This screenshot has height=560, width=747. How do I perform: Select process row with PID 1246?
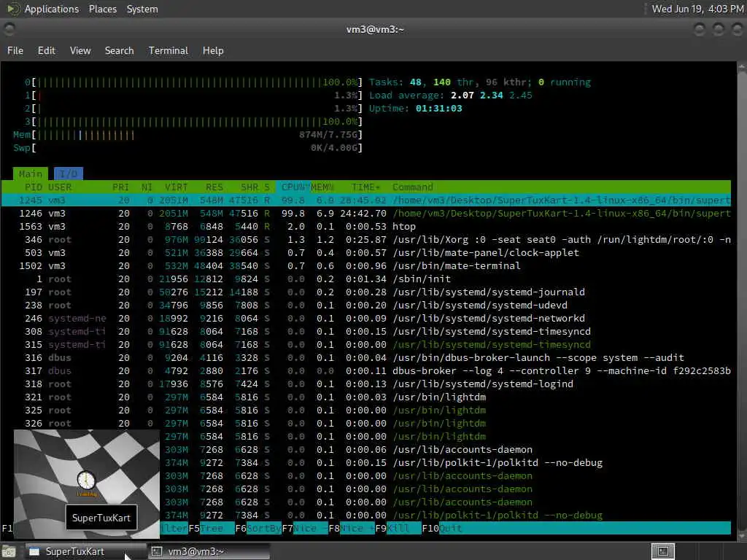point(366,214)
